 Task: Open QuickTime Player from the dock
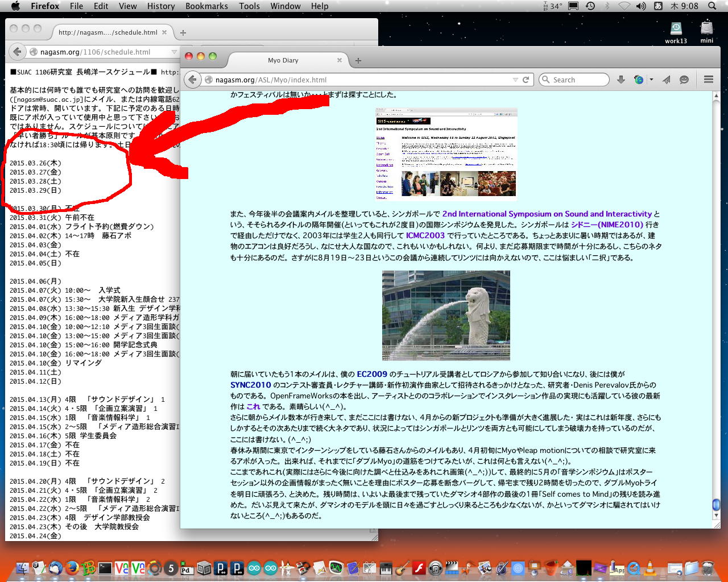click(x=634, y=568)
